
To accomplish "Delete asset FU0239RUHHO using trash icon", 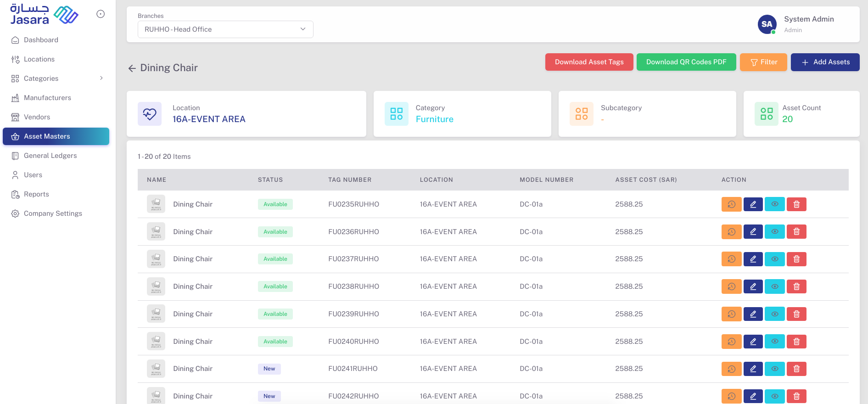I will point(796,314).
